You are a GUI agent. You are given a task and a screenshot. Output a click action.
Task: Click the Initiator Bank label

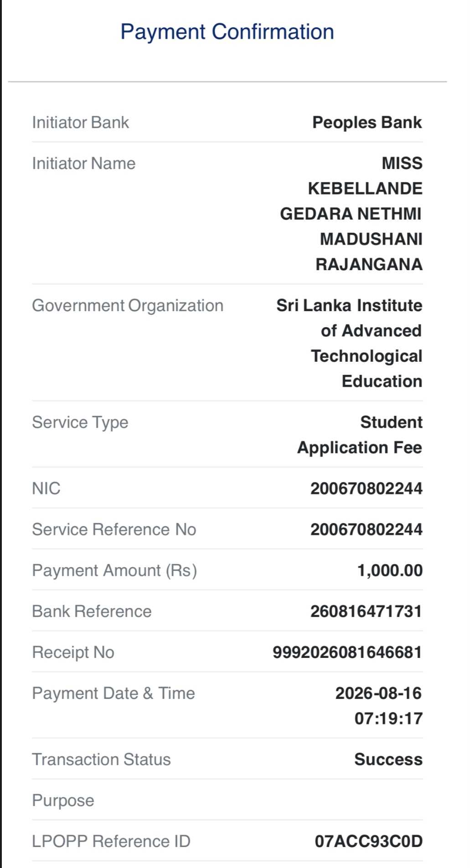(81, 123)
